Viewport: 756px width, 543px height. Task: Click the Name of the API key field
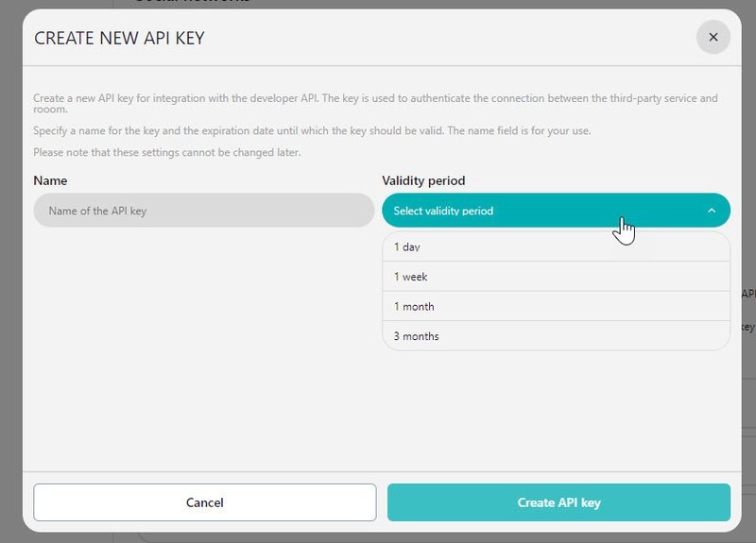pyautogui.click(x=204, y=211)
